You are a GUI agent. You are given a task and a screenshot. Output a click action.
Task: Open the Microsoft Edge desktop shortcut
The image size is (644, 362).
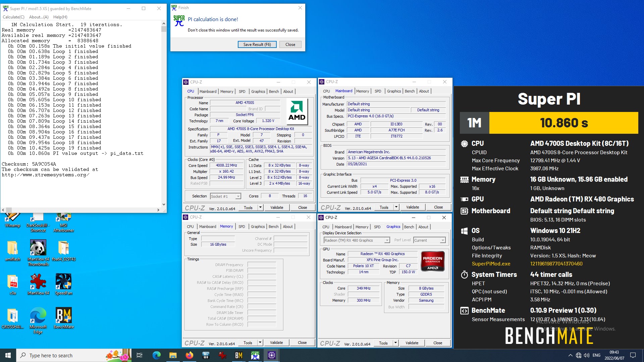click(38, 320)
